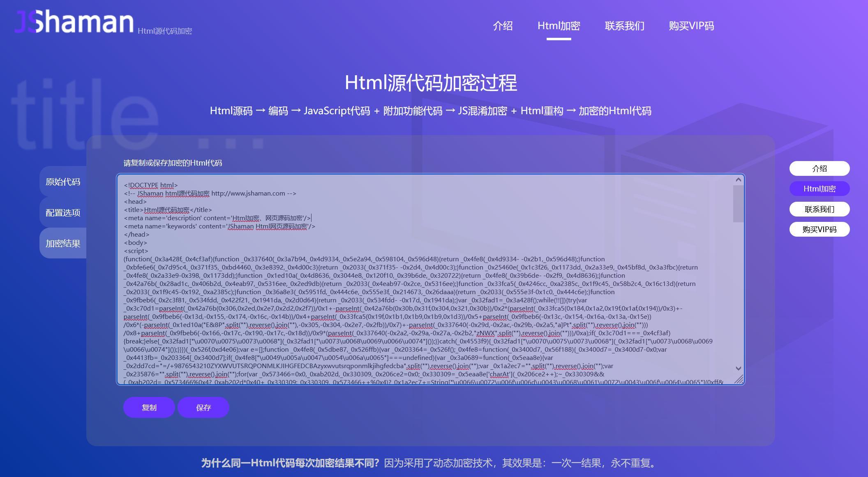
Task: Click the 购买VIP码 pill button on right
Action: 820,229
